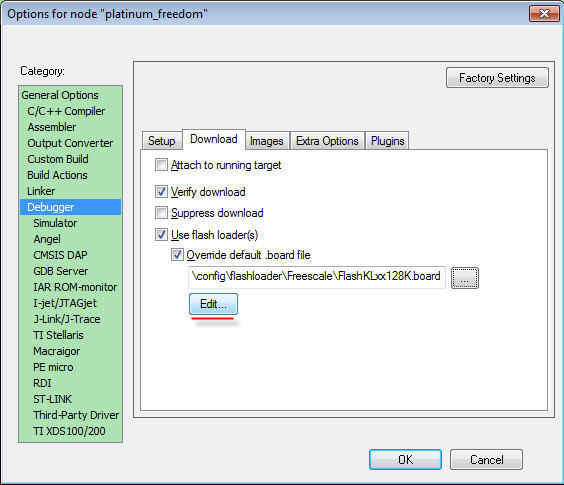Browse for board file with ellipsis button
Screen dimensions: 564x485
click(x=465, y=278)
